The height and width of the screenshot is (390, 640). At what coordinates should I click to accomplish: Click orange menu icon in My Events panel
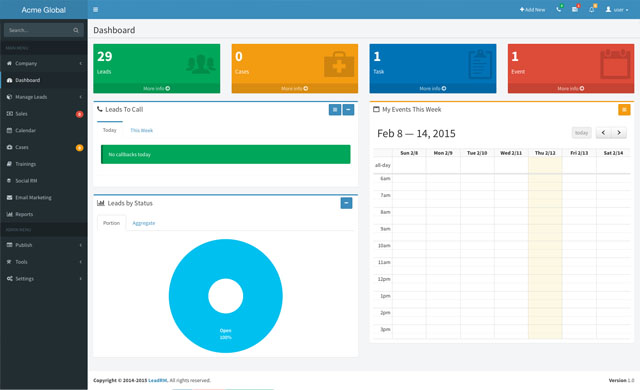click(624, 109)
